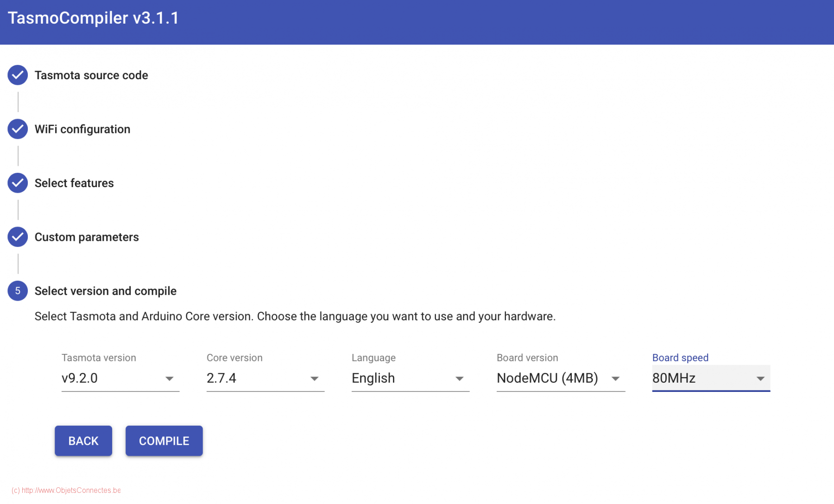Click the instruction text about Arduino Core version
Image resolution: width=834 pixels, height=504 pixels.
295,316
